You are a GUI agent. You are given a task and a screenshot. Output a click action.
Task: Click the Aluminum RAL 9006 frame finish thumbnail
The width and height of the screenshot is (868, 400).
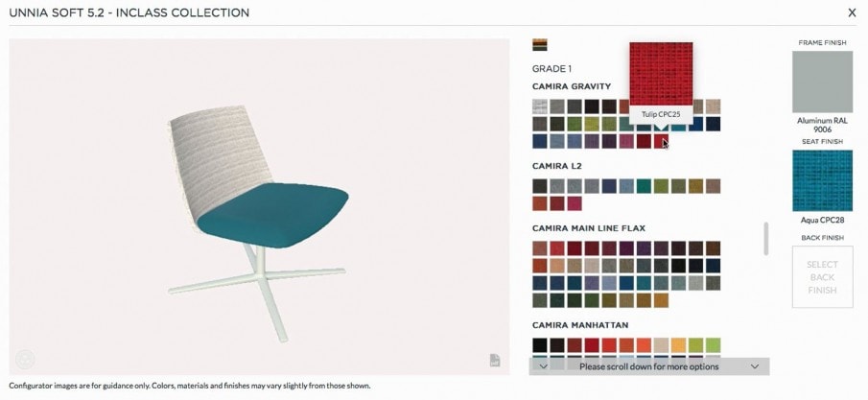pyautogui.click(x=822, y=82)
